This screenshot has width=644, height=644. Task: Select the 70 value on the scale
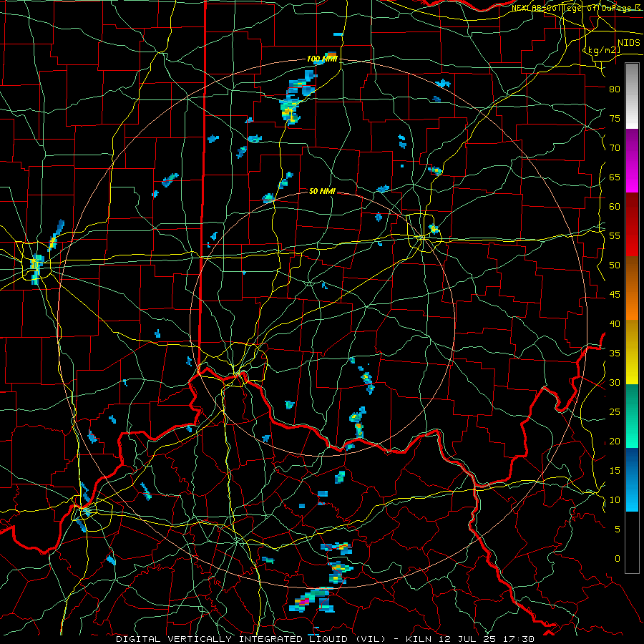pos(615,148)
